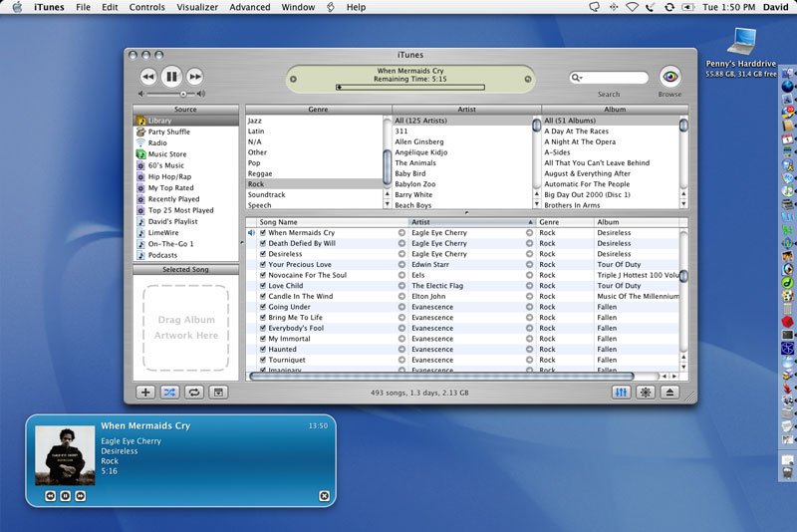Uncheck Candle In The Wind

click(x=263, y=296)
